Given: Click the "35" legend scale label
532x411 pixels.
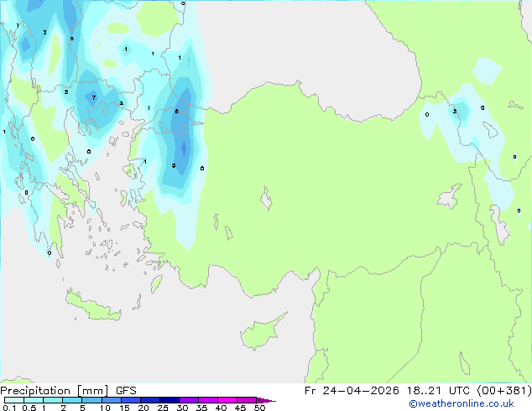Looking at the screenshot, I should 201,408.
